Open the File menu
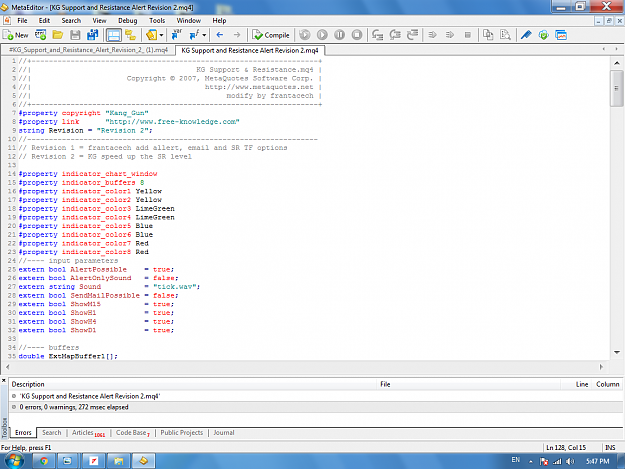 (x=22, y=20)
